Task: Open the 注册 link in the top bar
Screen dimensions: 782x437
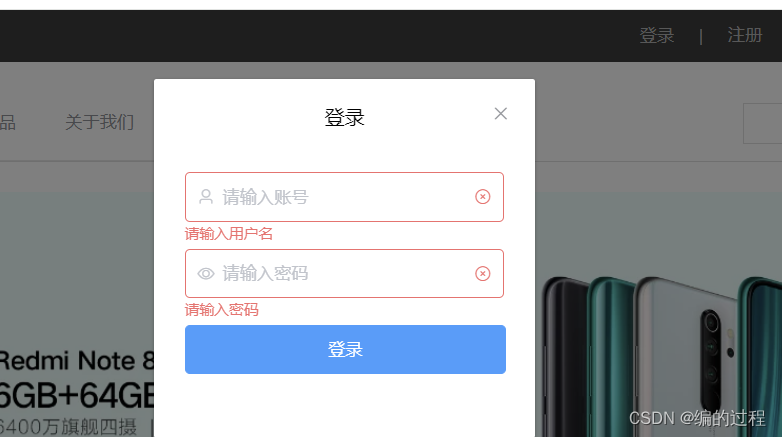Action: point(745,35)
